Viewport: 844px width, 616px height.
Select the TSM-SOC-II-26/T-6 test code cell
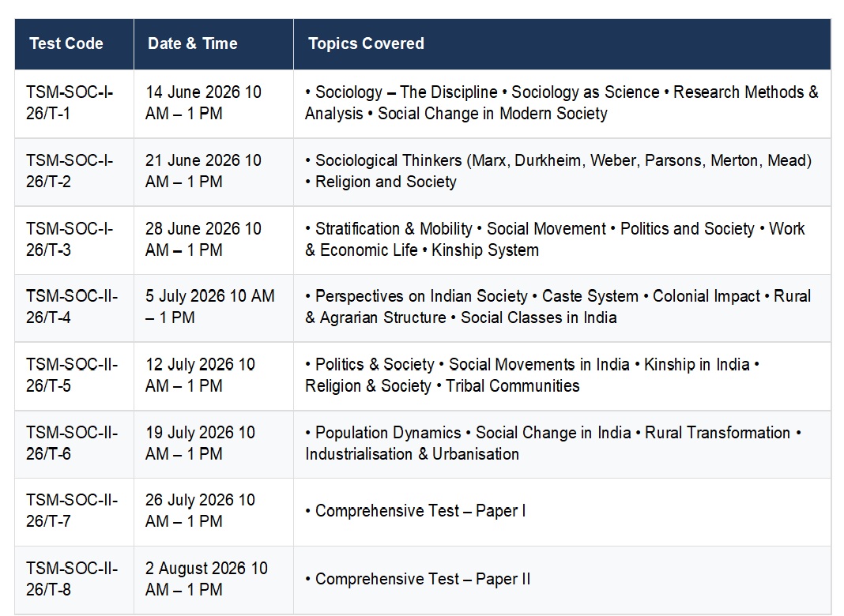[x=72, y=443]
